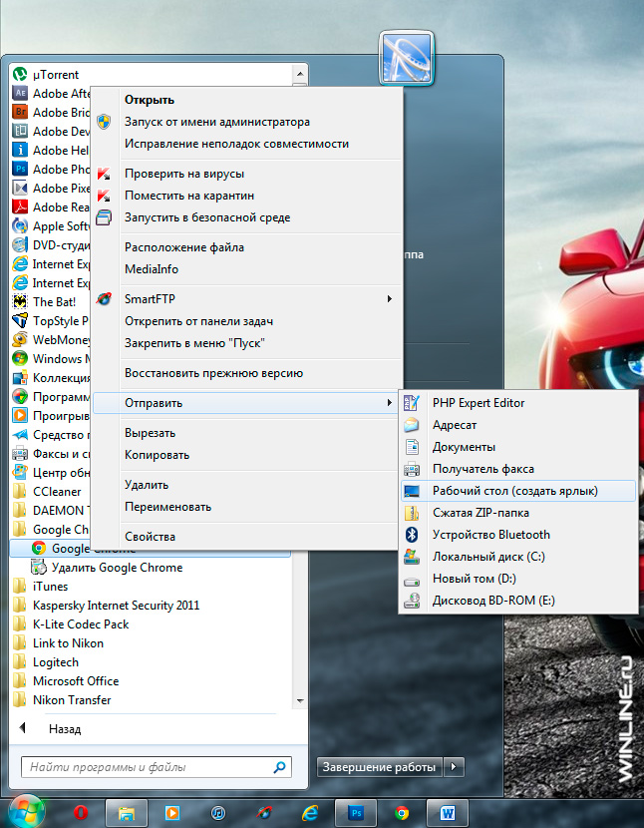Screen dimensions: 644x828
Task: Choose Восстановить прежнюю версию
Action: pos(247,373)
